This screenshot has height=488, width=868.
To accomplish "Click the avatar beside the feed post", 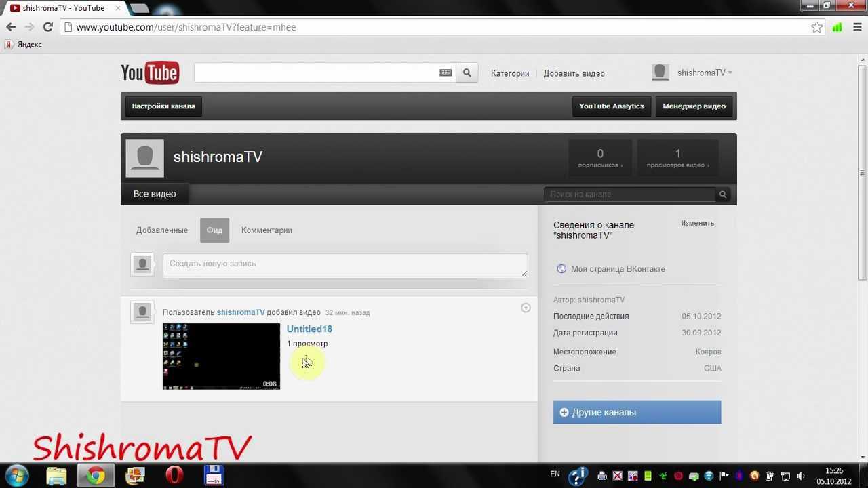I will (142, 312).
